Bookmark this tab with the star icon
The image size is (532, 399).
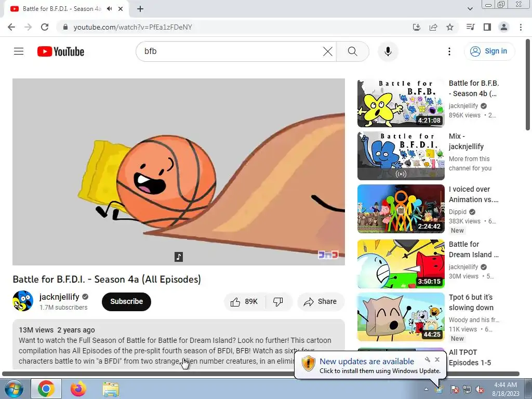pos(450,27)
